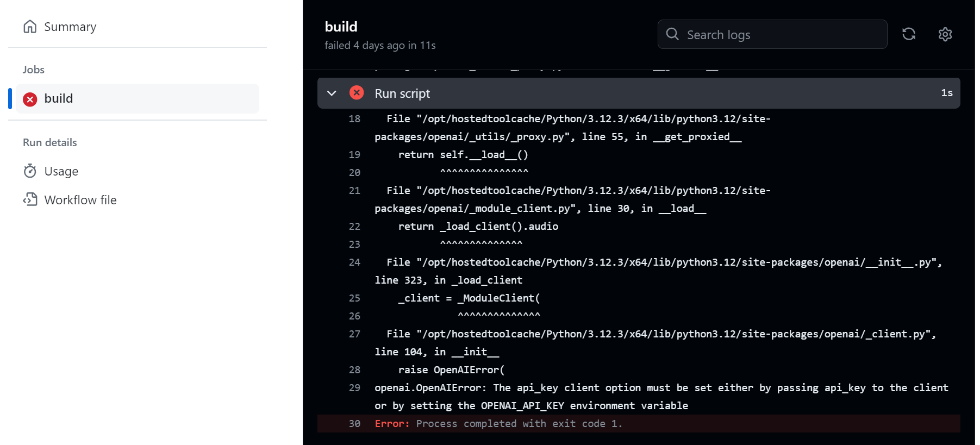This screenshot has height=445, width=980.
Task: Click 'raise OpenAIError(' log line
Action: tap(451, 370)
